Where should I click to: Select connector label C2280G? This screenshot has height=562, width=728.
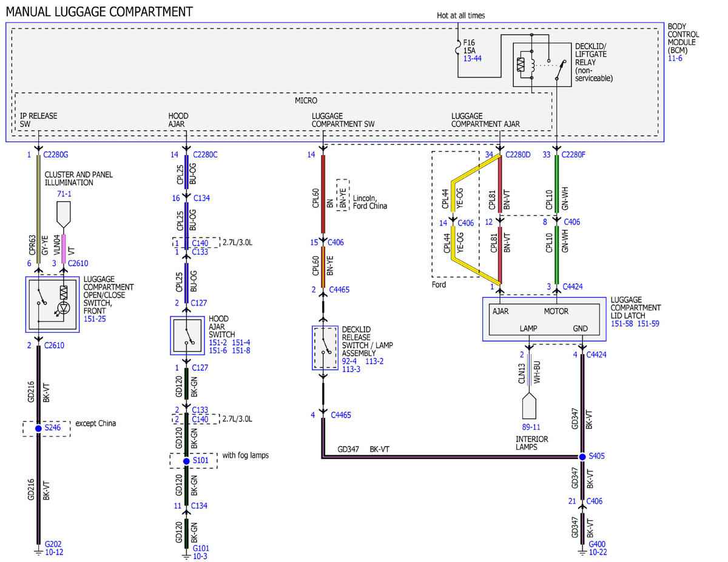pos(58,155)
